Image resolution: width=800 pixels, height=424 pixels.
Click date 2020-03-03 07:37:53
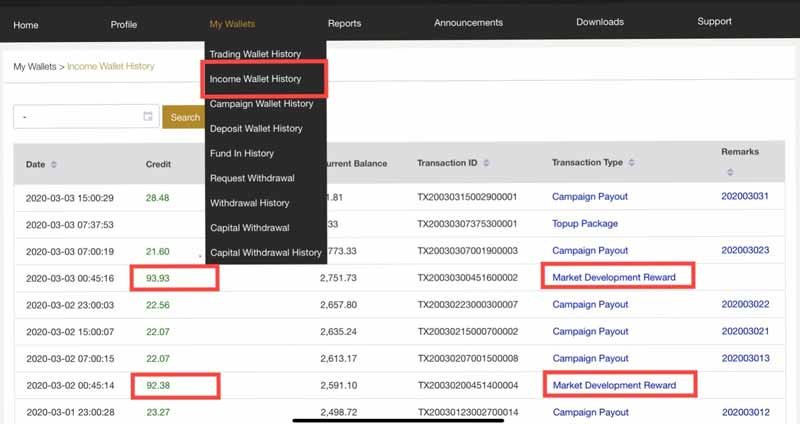pyautogui.click(x=70, y=225)
